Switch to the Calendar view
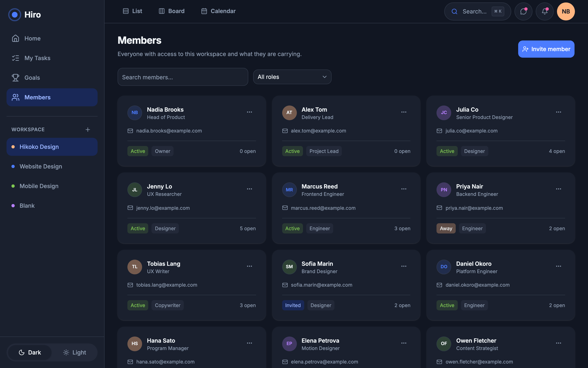This screenshot has width=588, height=368. point(218,11)
